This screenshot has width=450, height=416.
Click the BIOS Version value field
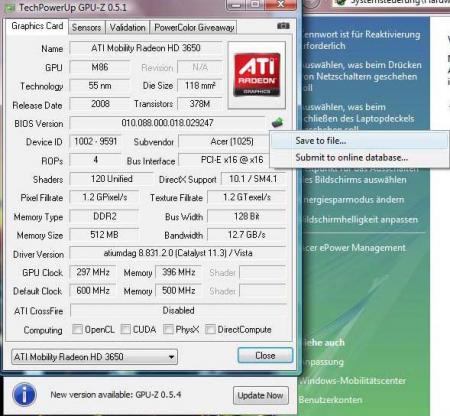point(167,123)
